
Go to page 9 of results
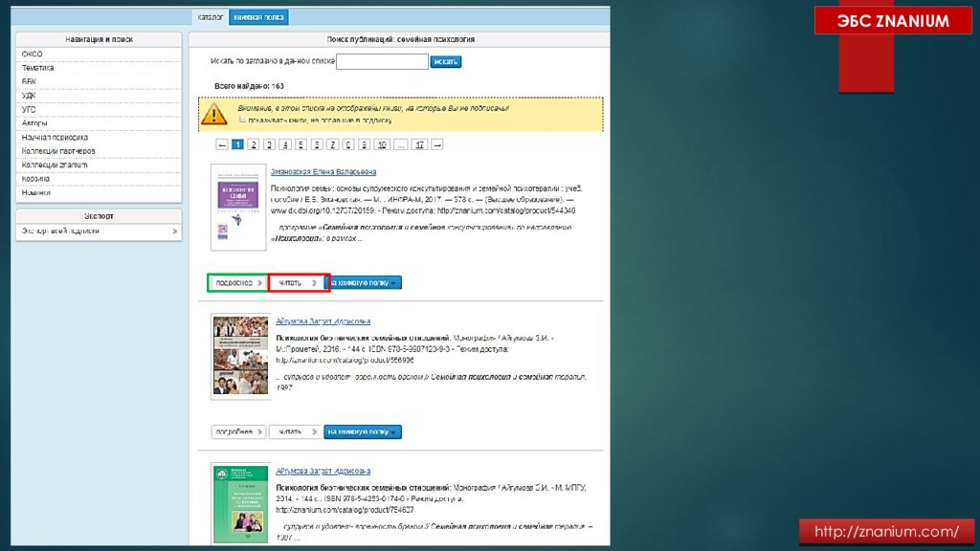tap(365, 145)
